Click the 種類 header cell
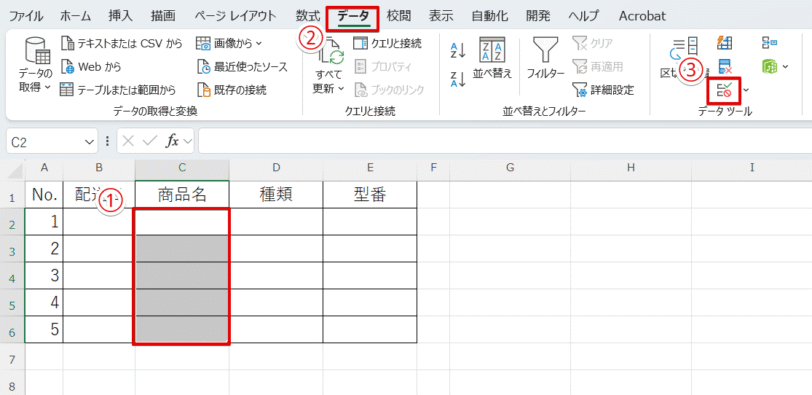This screenshot has height=395, width=812. pos(277,195)
